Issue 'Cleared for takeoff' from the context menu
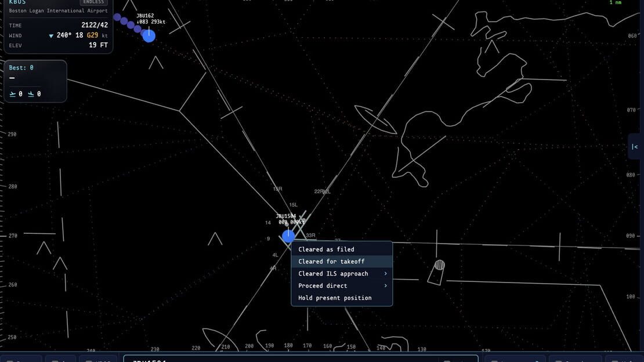Screen dimensions: 644x362 pos(342,261)
